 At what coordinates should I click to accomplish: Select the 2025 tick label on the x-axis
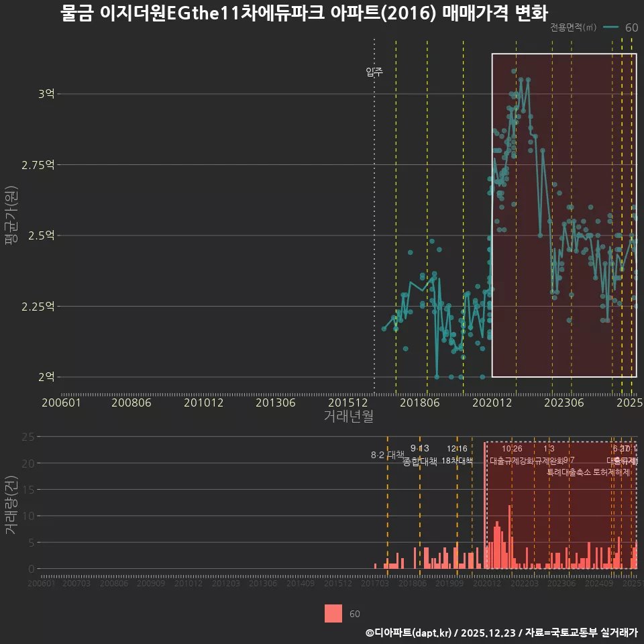pyautogui.click(x=629, y=403)
